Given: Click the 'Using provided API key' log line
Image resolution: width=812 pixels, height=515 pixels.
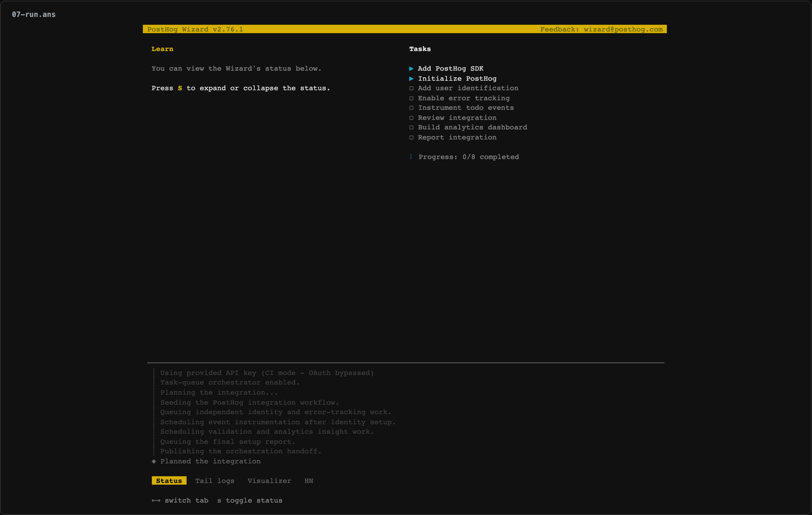Looking at the screenshot, I should pos(267,373).
